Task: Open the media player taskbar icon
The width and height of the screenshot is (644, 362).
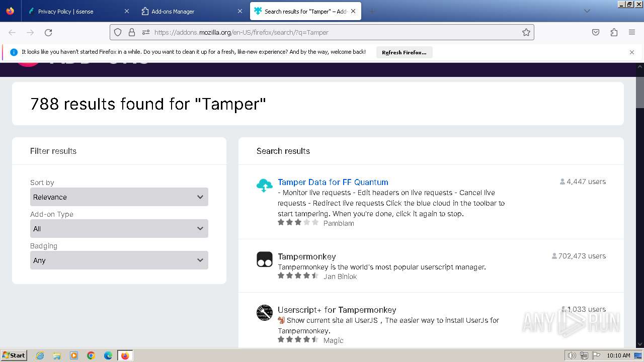Action: (x=74, y=355)
